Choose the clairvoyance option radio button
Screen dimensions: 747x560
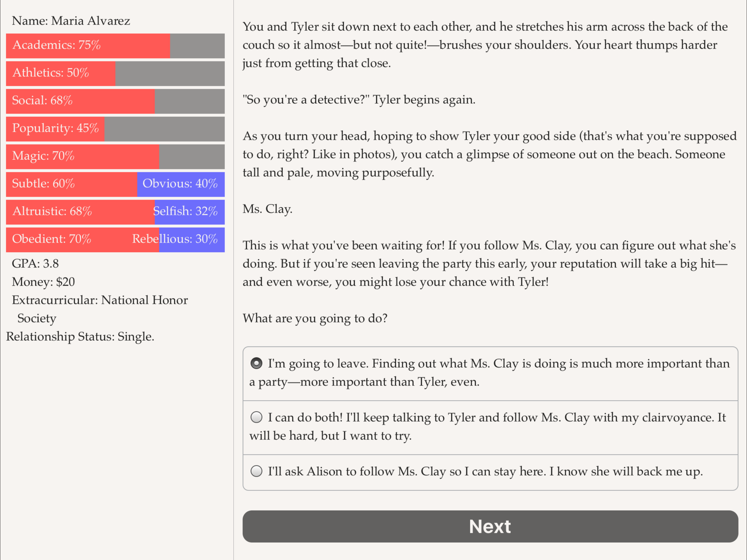(256, 417)
